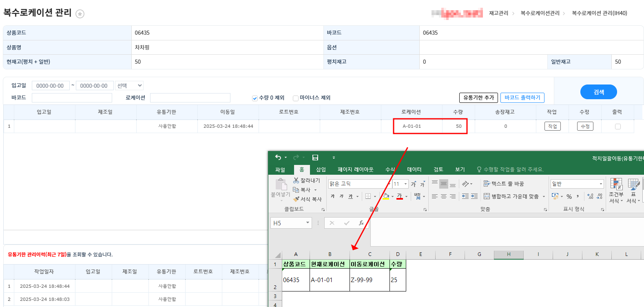Screen dimensions: 644x307
Task: Open the 선택 date range dropdown
Action: [129, 86]
